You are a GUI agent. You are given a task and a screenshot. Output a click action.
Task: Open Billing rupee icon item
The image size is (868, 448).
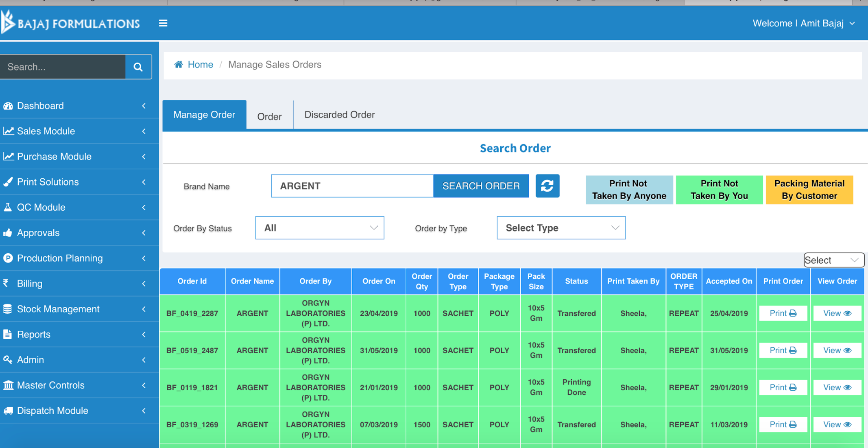click(x=29, y=284)
